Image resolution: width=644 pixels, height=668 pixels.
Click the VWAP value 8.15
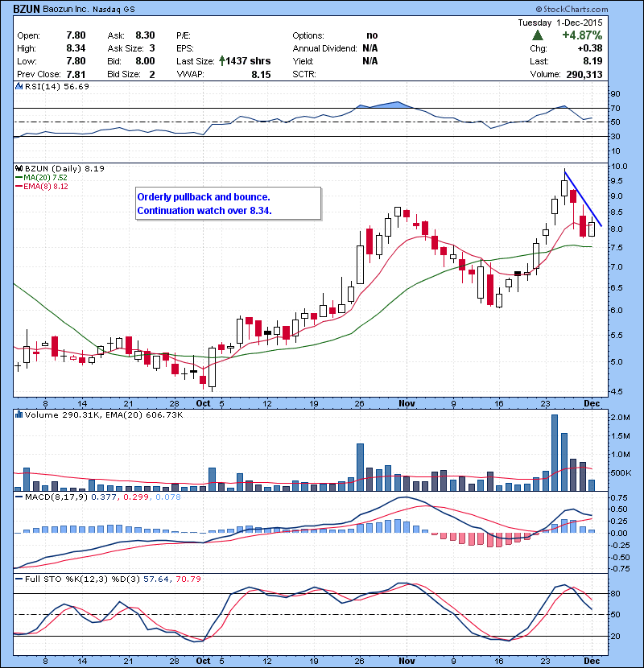[x=261, y=74]
